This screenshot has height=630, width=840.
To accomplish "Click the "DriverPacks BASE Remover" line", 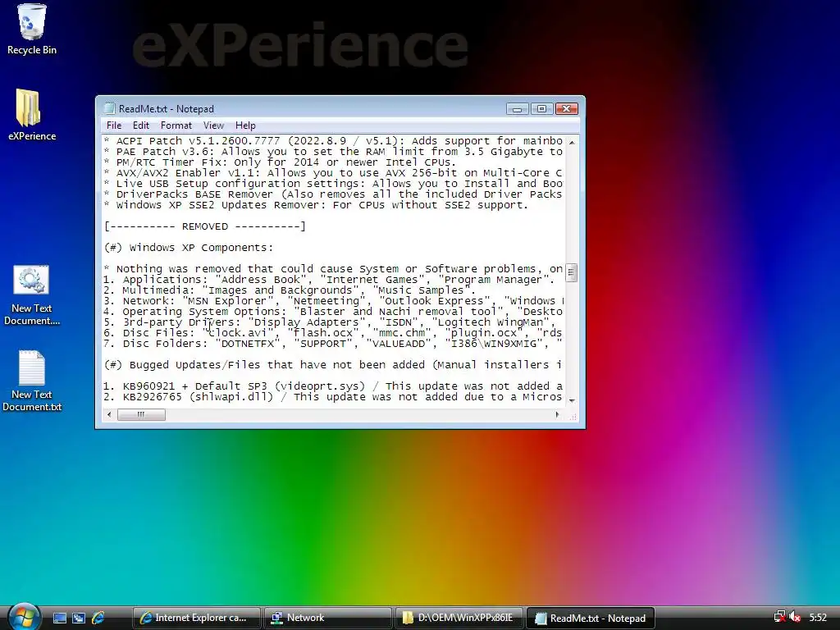I will (333, 194).
